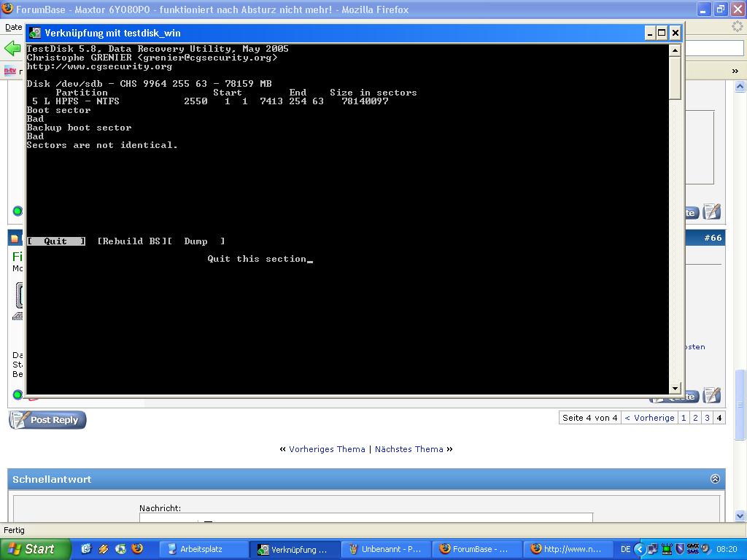
Task: Go to forum page 3
Action: point(708,418)
